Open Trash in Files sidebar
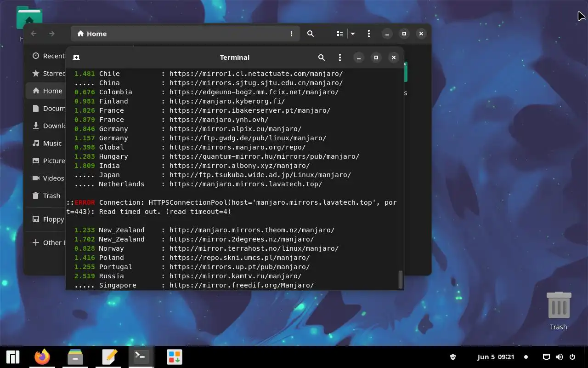This screenshot has width=588, height=368. 46,195
